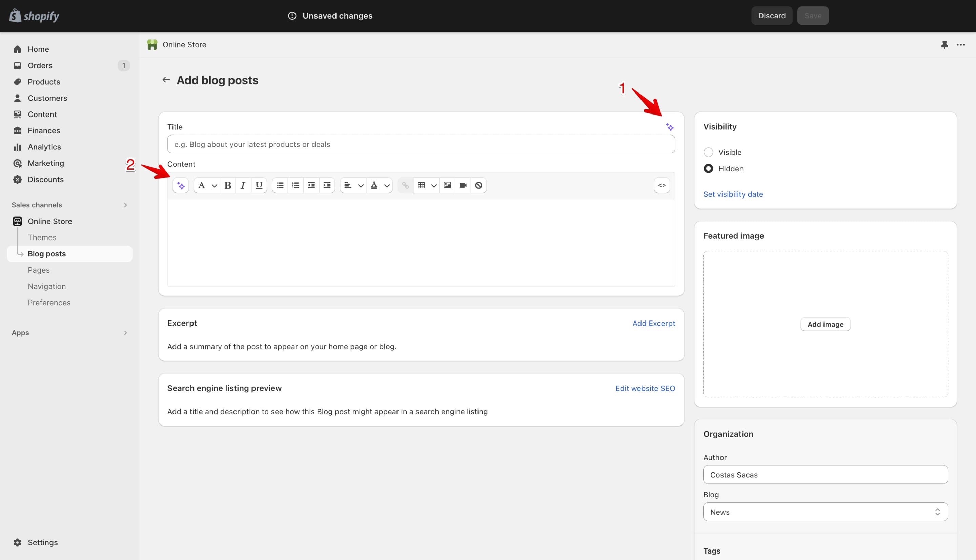This screenshot has height=560, width=976.
Task: Click the Marketing target icon
Action: [x=17, y=164]
